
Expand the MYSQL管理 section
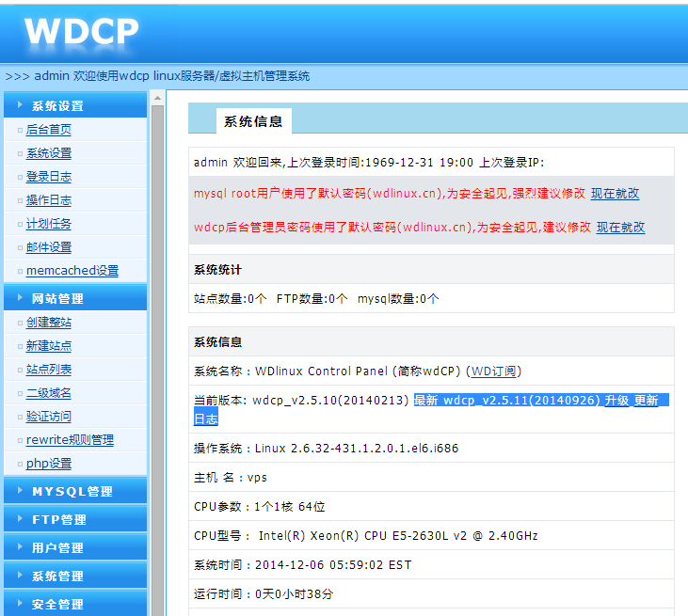75,491
